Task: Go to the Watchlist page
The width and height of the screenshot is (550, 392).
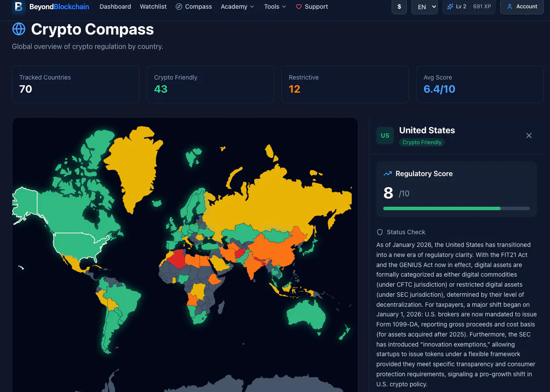Action: tap(153, 7)
